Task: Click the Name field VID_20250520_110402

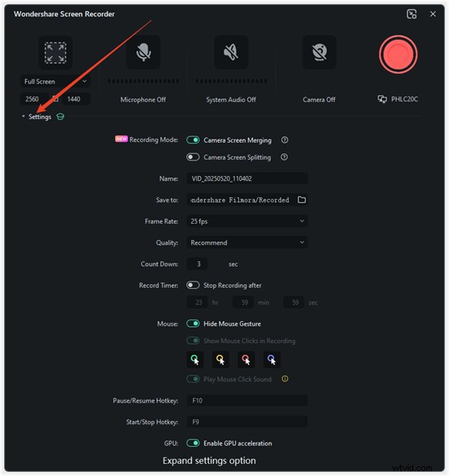Action: pyautogui.click(x=247, y=178)
